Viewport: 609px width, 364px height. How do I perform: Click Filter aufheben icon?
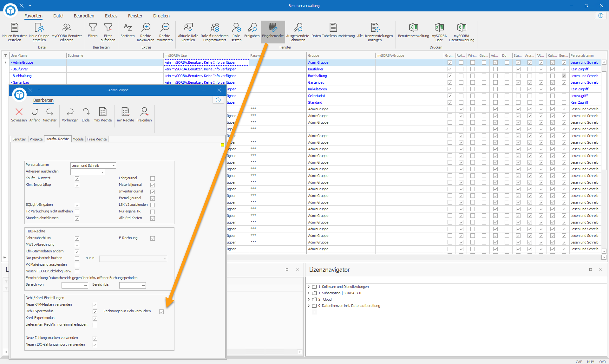click(108, 28)
